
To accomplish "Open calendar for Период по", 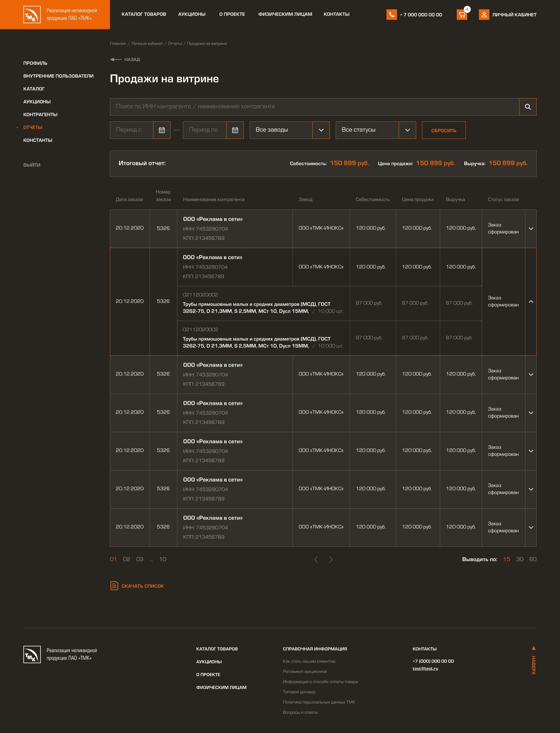I will click(235, 130).
